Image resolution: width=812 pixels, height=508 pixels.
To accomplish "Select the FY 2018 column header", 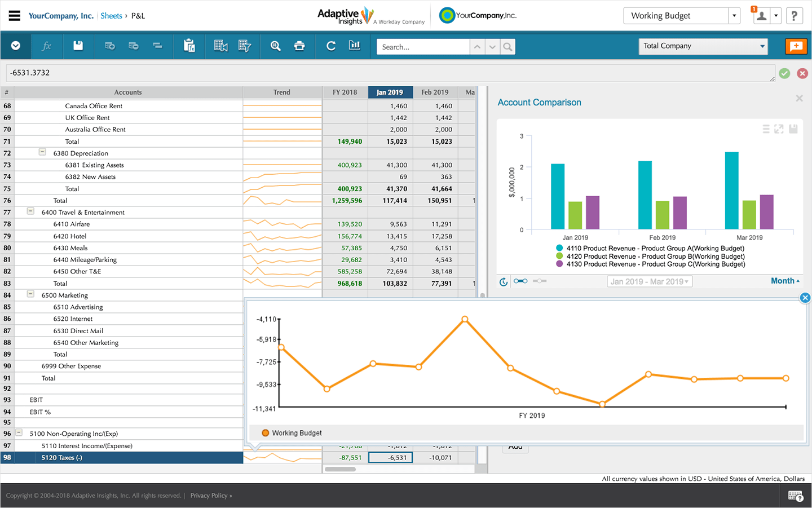I will (345, 92).
